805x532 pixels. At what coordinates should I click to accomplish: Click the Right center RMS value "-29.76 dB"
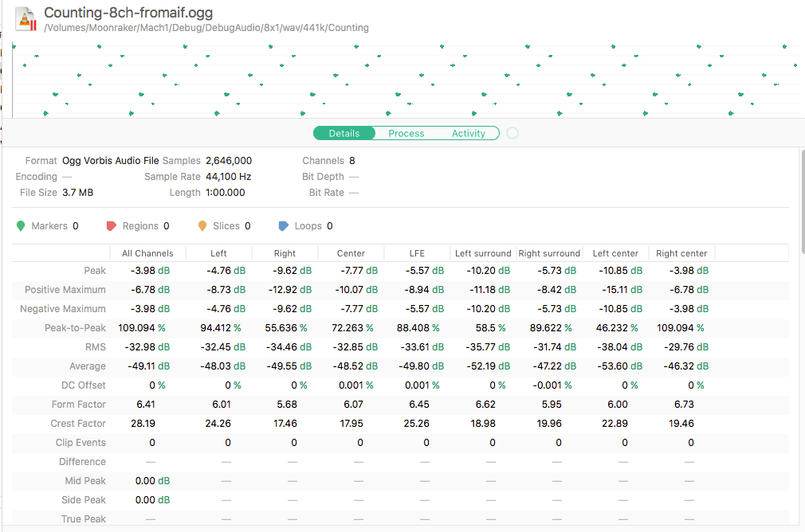[x=686, y=347]
